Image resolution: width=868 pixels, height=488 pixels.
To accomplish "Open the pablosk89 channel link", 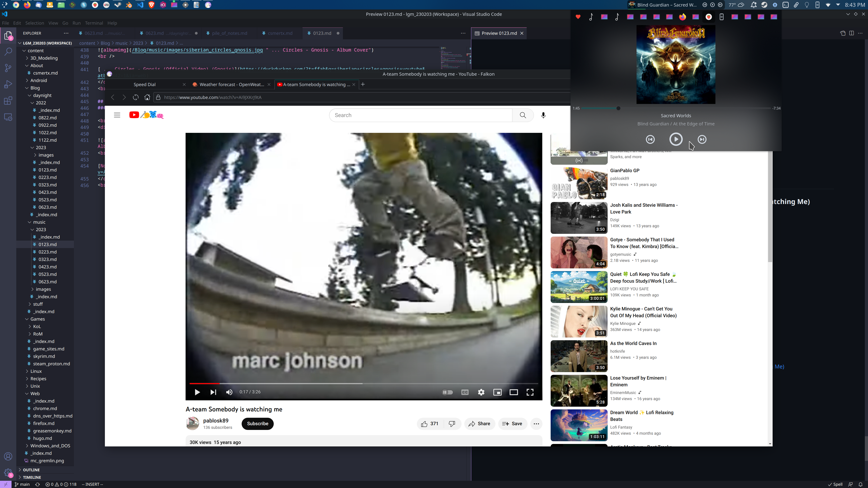I will (x=216, y=421).
